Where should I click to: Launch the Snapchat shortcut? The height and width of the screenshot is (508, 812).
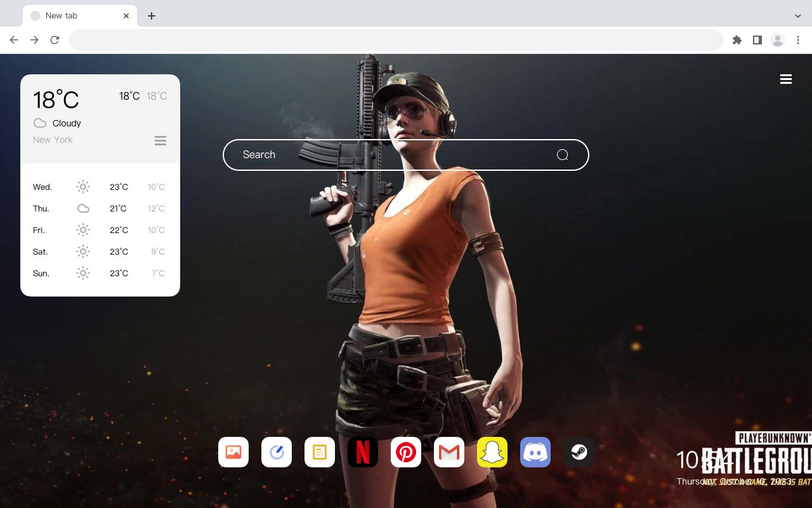[x=492, y=452]
